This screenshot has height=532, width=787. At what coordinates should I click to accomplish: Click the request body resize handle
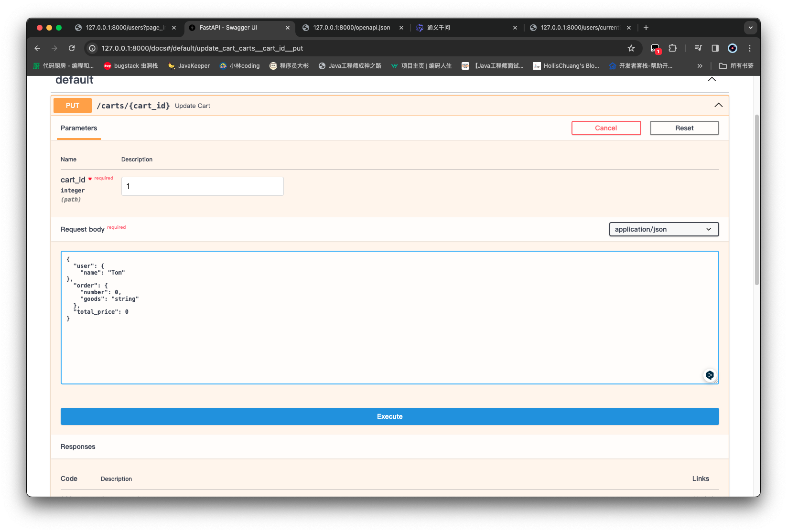715,381
